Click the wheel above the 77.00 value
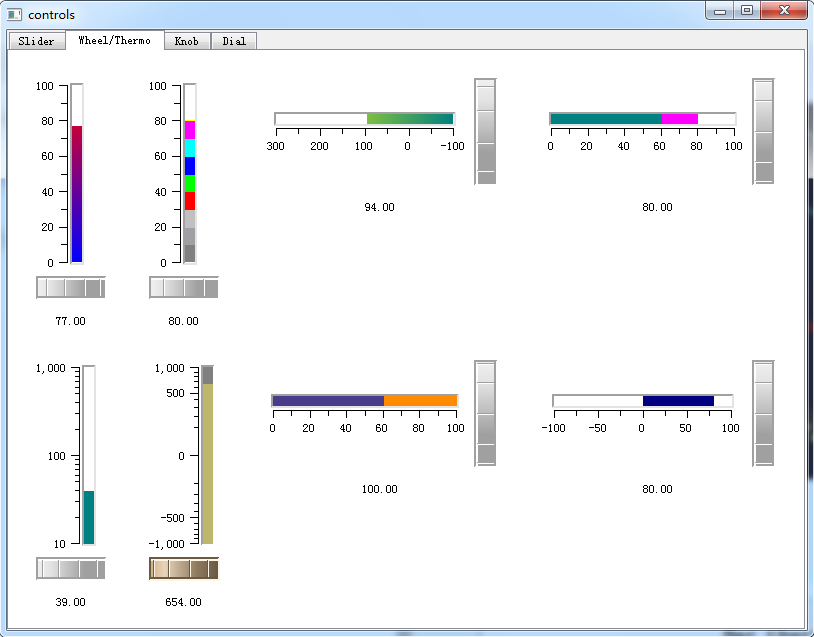 tap(70, 288)
